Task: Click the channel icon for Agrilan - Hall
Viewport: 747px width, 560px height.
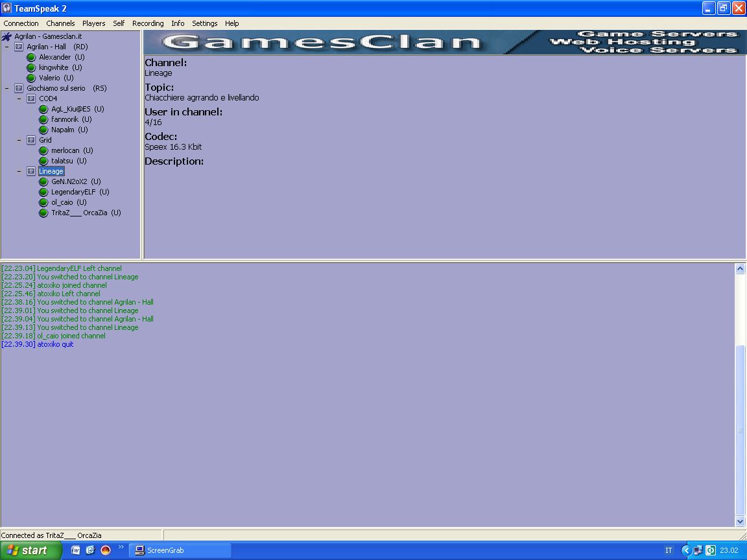Action: (x=19, y=47)
